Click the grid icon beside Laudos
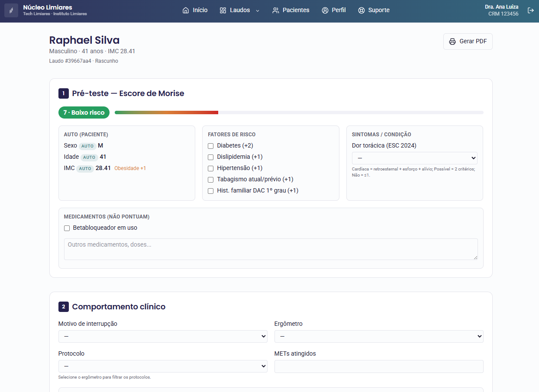Screen dimensions: 539x392 coord(223,10)
